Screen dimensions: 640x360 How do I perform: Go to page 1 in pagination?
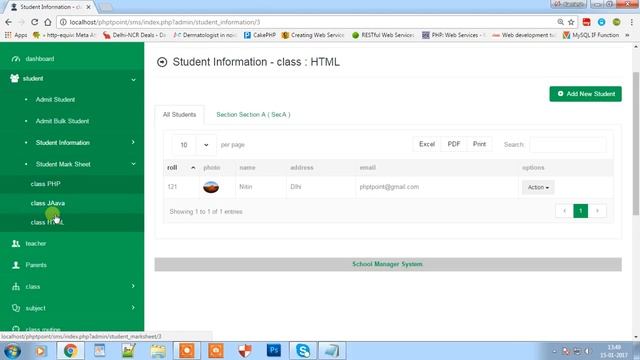point(580,211)
